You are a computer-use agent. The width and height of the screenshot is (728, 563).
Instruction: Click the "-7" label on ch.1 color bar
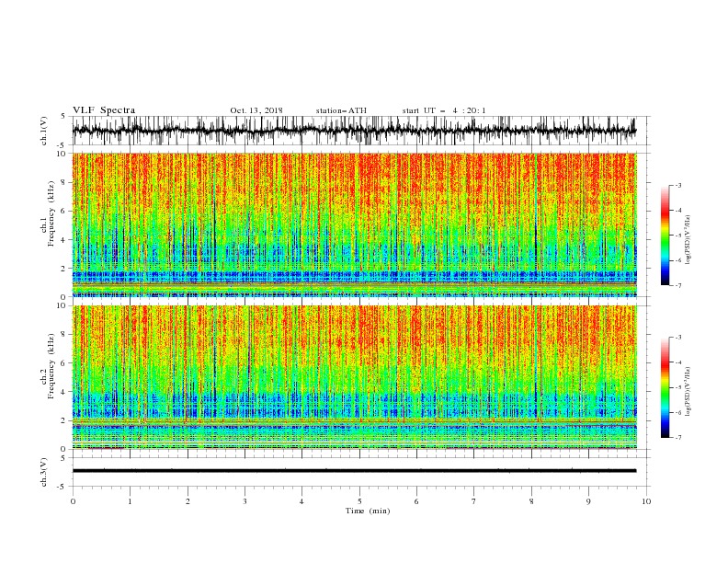pos(678,285)
